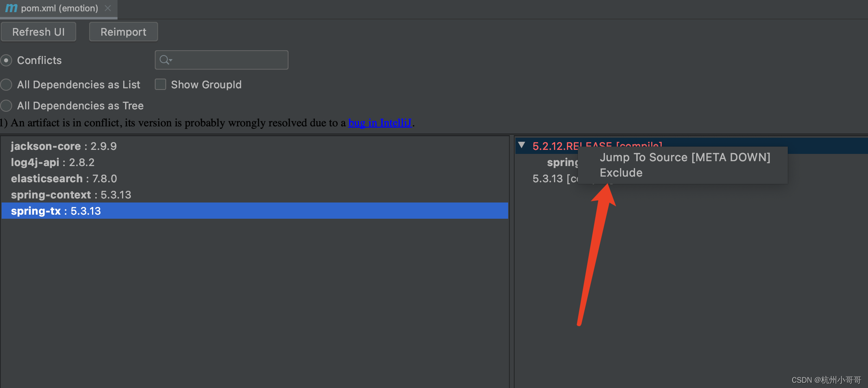Switch to All Dependencies as Tree view
Image resolution: width=868 pixels, height=388 pixels.
click(x=6, y=105)
